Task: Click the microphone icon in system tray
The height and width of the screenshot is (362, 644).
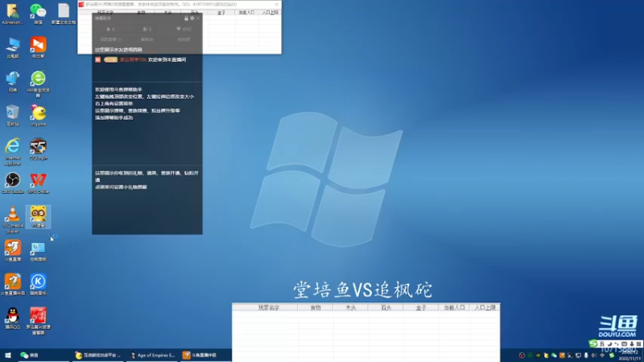Action: (586, 356)
